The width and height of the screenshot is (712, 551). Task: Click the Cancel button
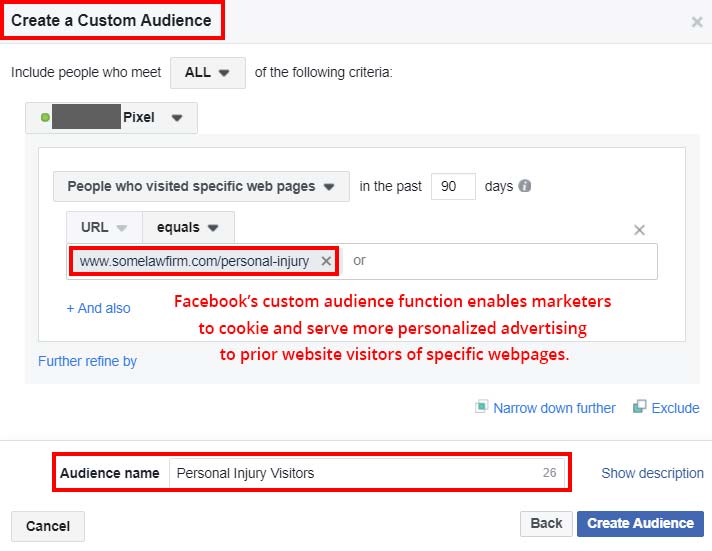pos(48,526)
